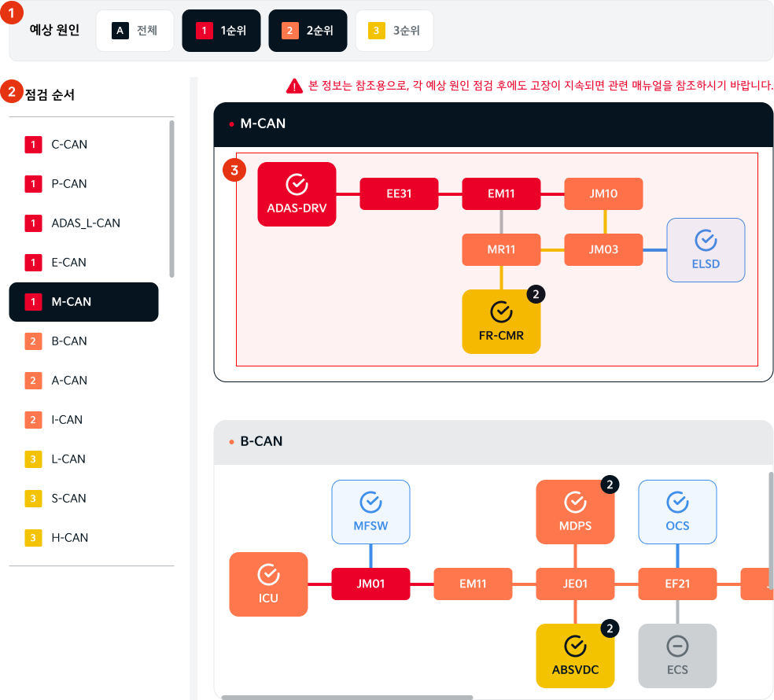Choose I-CAN in the sidebar list

click(x=84, y=419)
